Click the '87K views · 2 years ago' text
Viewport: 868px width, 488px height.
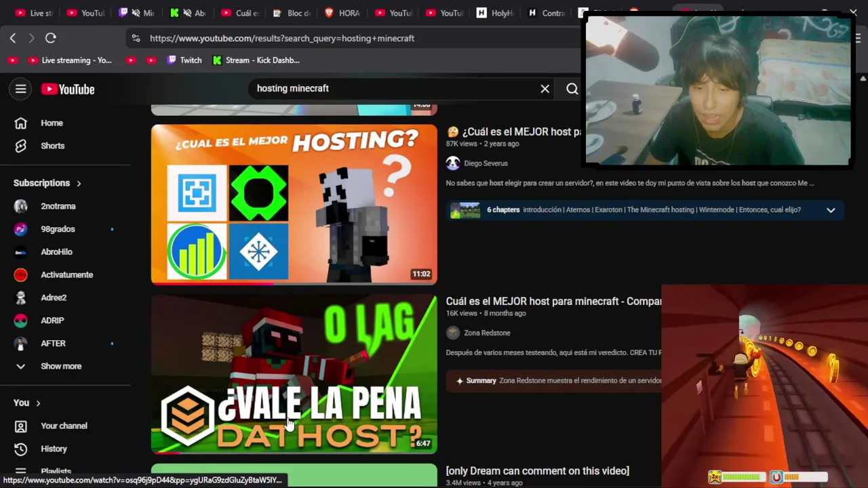(x=483, y=144)
